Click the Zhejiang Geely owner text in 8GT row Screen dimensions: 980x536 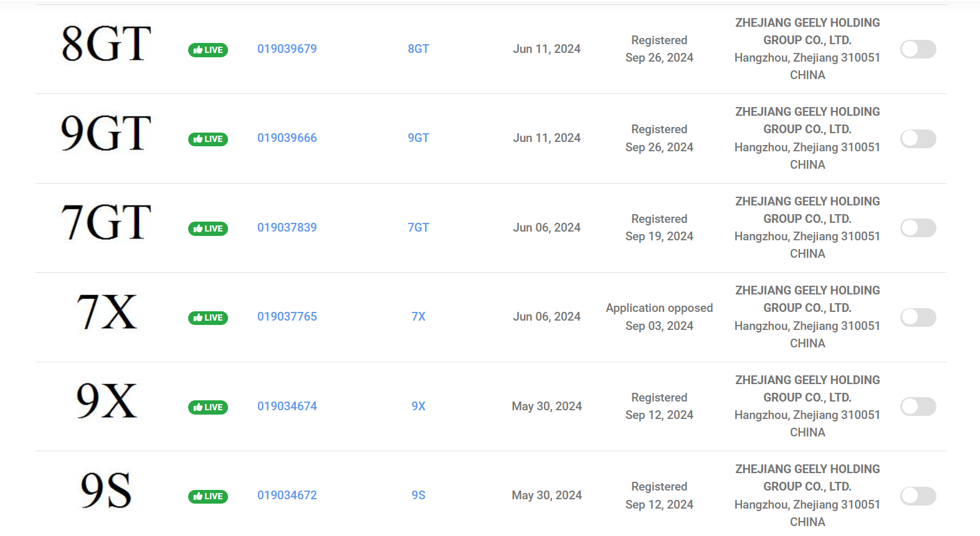click(x=807, y=49)
